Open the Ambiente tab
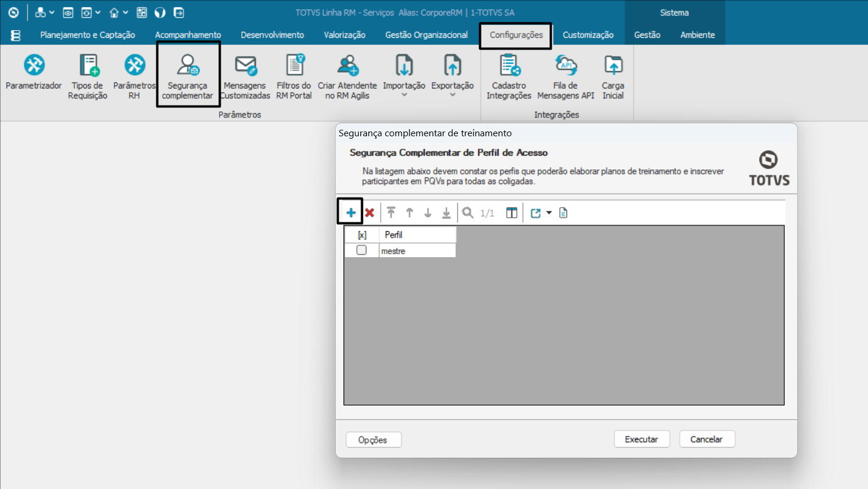This screenshot has height=489, width=868. [x=697, y=35]
